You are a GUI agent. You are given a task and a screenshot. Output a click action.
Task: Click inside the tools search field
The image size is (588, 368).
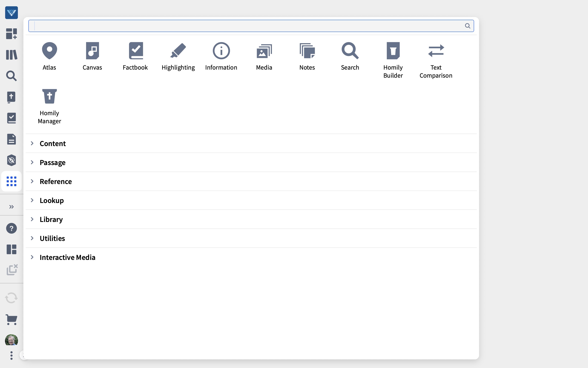pyautogui.click(x=244, y=25)
